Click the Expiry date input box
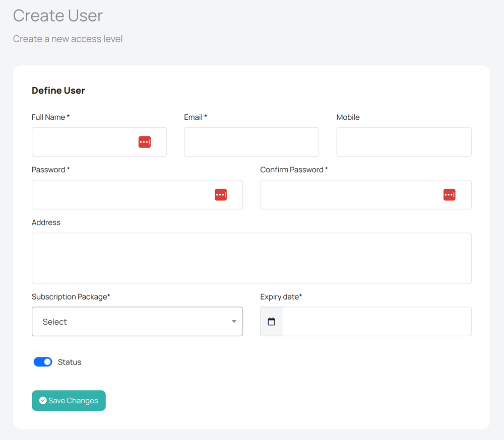Viewport: 504px width, 440px height. (x=376, y=322)
